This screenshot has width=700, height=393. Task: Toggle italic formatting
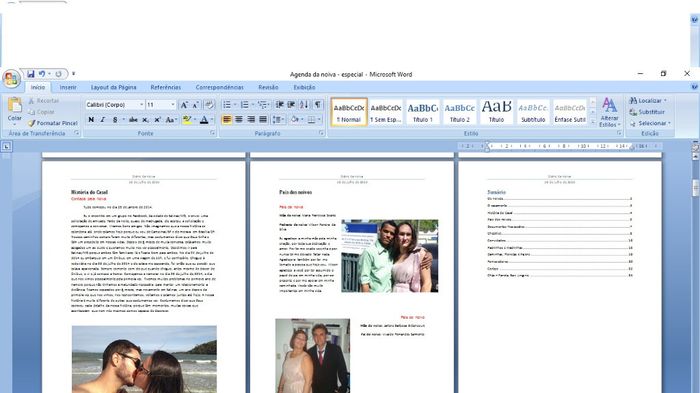tap(103, 120)
